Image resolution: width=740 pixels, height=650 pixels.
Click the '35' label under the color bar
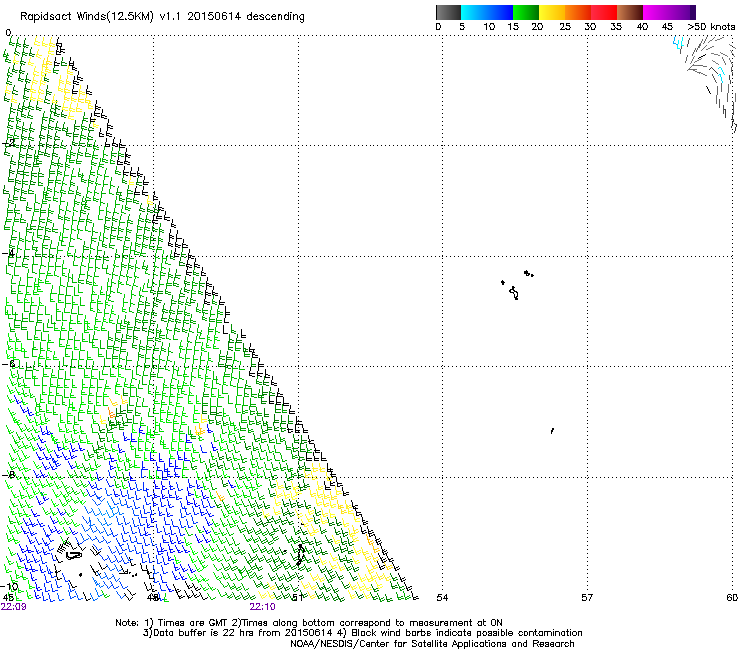[x=616, y=27]
